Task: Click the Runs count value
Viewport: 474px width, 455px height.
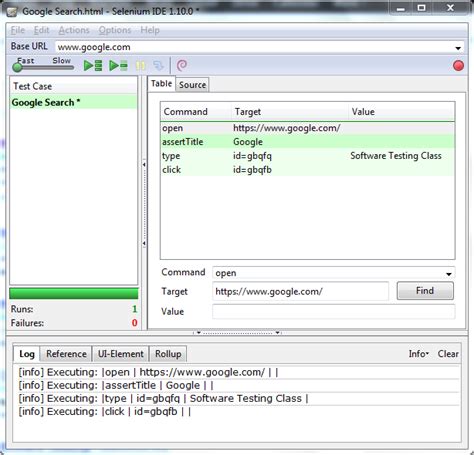Action: coord(135,309)
